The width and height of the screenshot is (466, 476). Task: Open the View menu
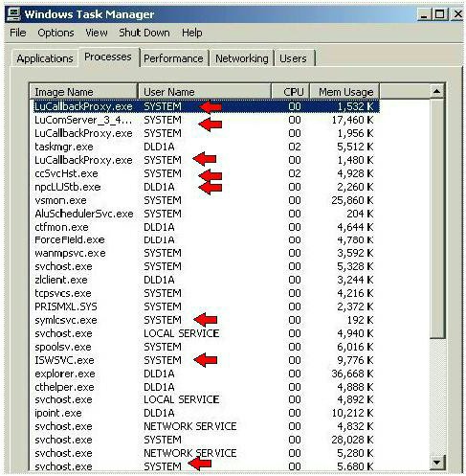point(97,33)
